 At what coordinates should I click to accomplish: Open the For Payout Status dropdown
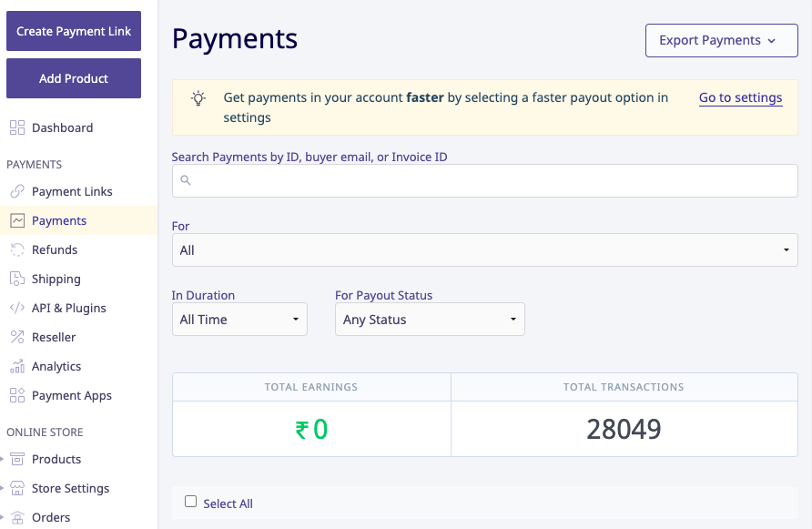pos(430,320)
